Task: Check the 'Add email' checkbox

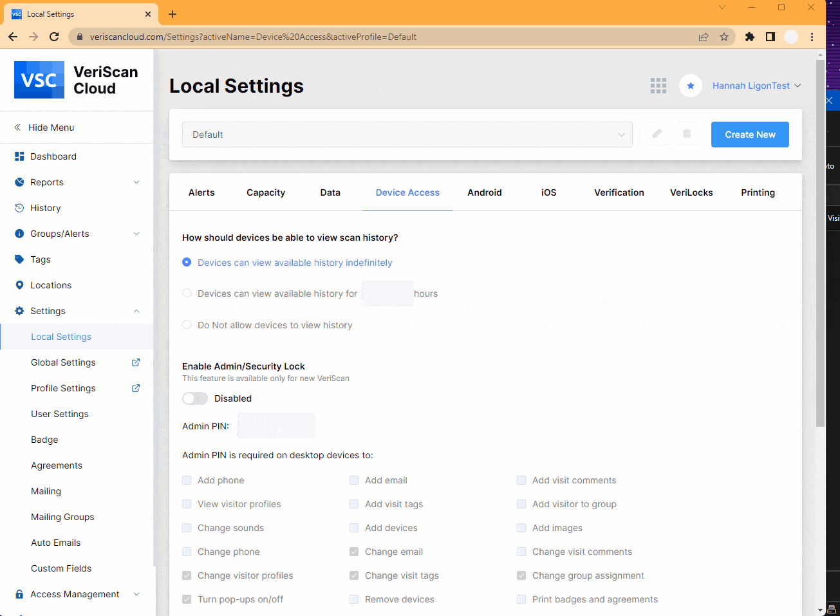Action: pos(354,480)
